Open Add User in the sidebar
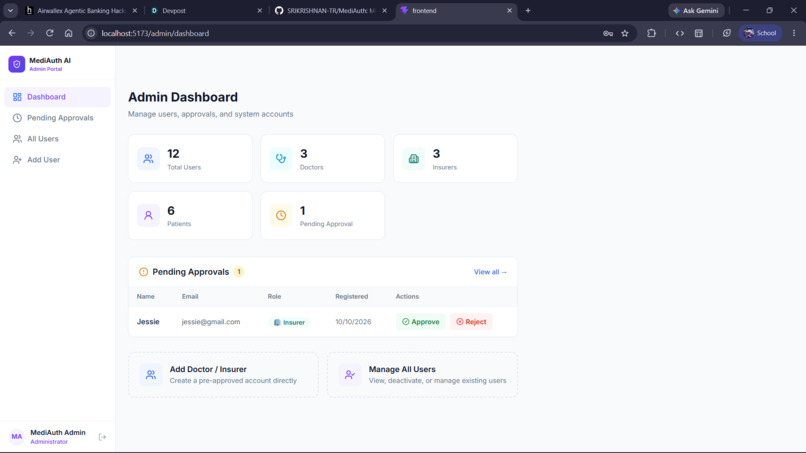Image resolution: width=806 pixels, height=453 pixels. [x=58, y=160]
